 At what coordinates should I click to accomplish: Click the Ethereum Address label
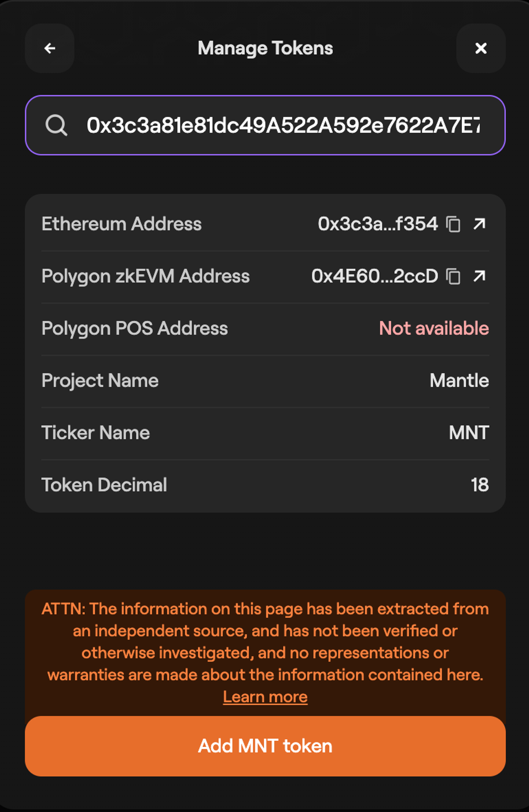pyautogui.click(x=121, y=224)
